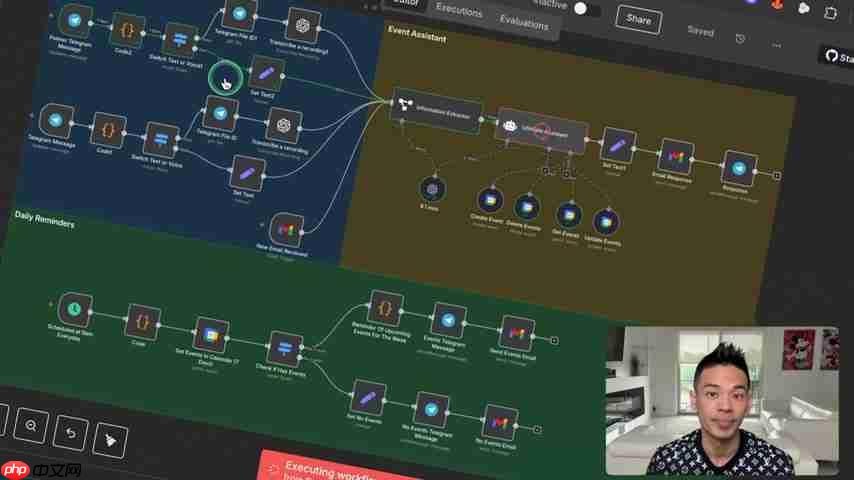The image size is (854, 480).
Task: Click the Share button
Action: click(638, 19)
